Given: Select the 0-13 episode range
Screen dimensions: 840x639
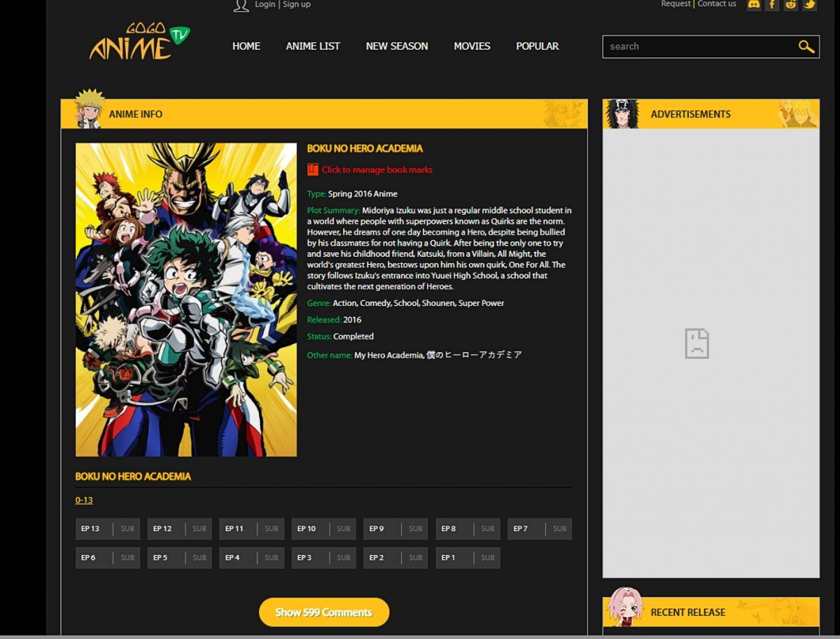Looking at the screenshot, I should tap(84, 500).
